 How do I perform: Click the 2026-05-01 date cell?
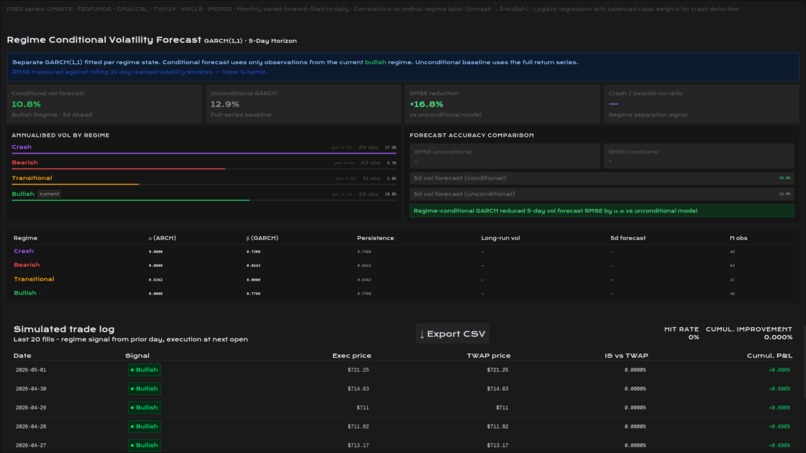click(x=31, y=370)
